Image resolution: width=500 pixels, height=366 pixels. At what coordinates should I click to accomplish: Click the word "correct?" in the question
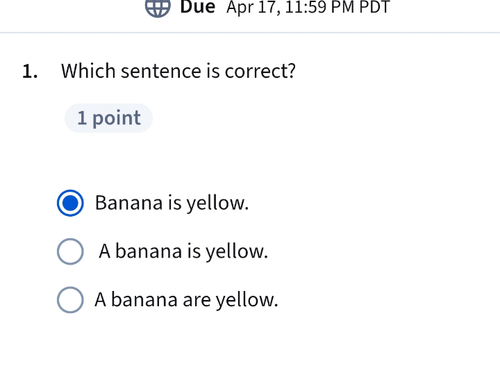point(260,71)
